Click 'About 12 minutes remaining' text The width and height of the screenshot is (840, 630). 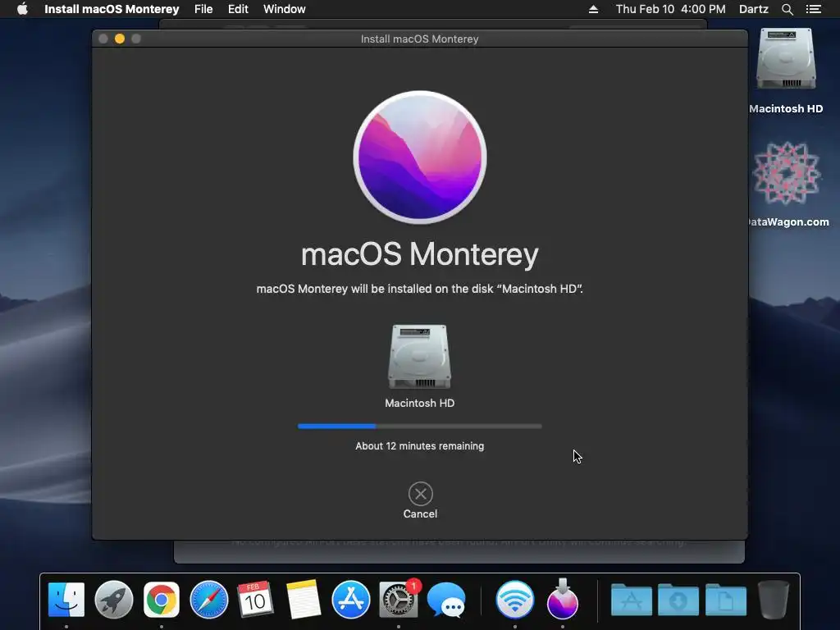pyautogui.click(x=419, y=445)
